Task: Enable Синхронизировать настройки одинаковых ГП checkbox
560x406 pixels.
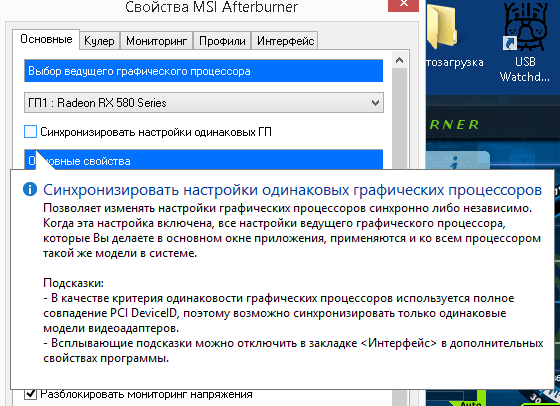Action: pyautogui.click(x=30, y=132)
